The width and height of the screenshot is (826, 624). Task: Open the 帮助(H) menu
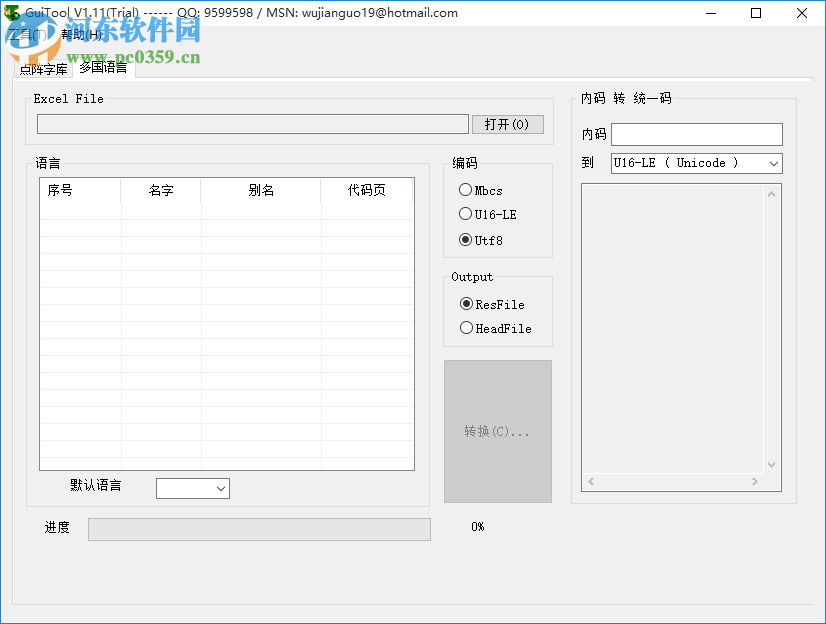(x=81, y=35)
